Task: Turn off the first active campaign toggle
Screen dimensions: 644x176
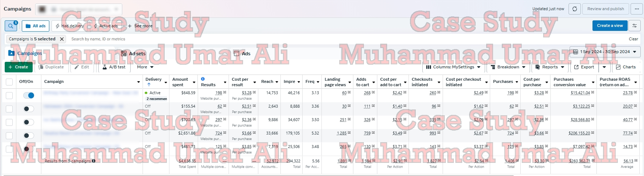Action: pyautogui.click(x=29, y=95)
